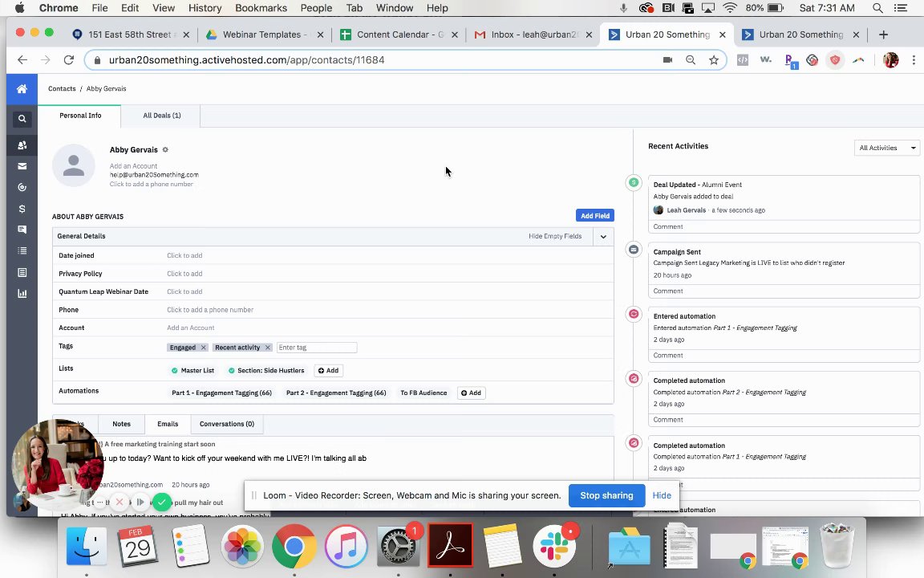Pause the Loom recording

140,502
